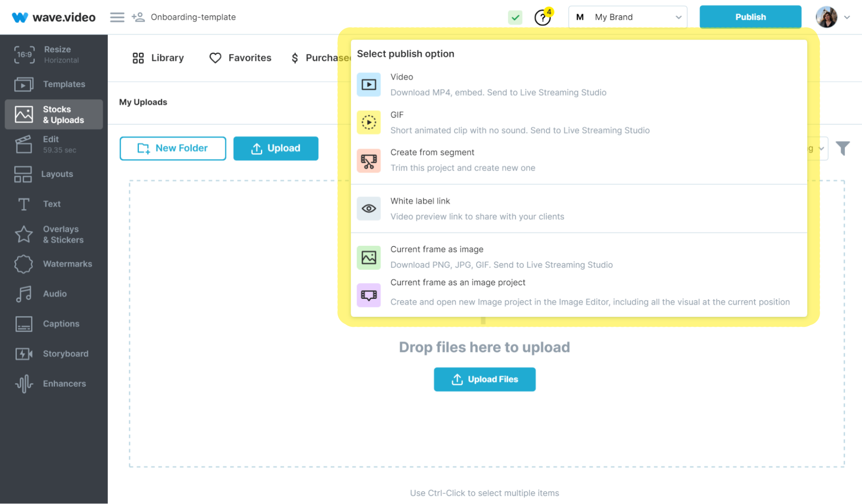The image size is (862, 504).
Task: Open the hamburger menu beside the logo
Action: point(116,17)
